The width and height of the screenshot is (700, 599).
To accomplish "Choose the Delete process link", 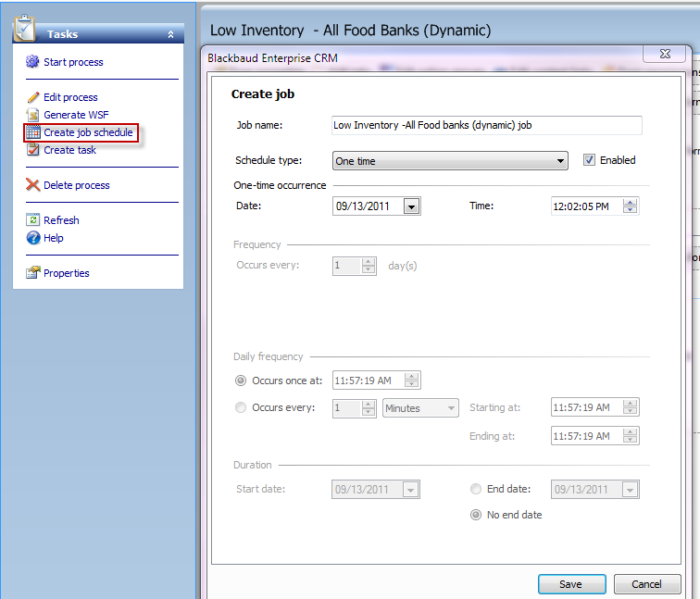I will (76, 185).
